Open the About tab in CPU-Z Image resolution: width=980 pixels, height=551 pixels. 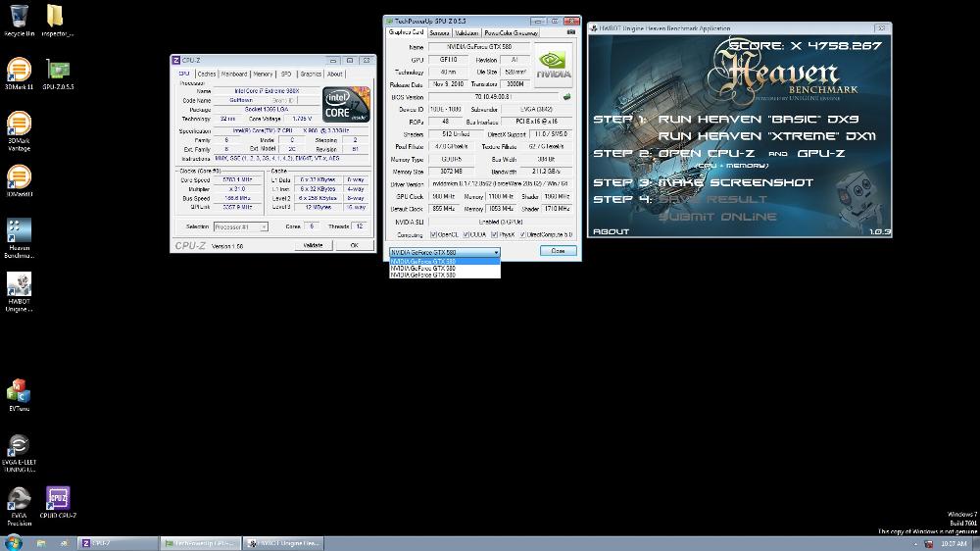click(x=335, y=74)
